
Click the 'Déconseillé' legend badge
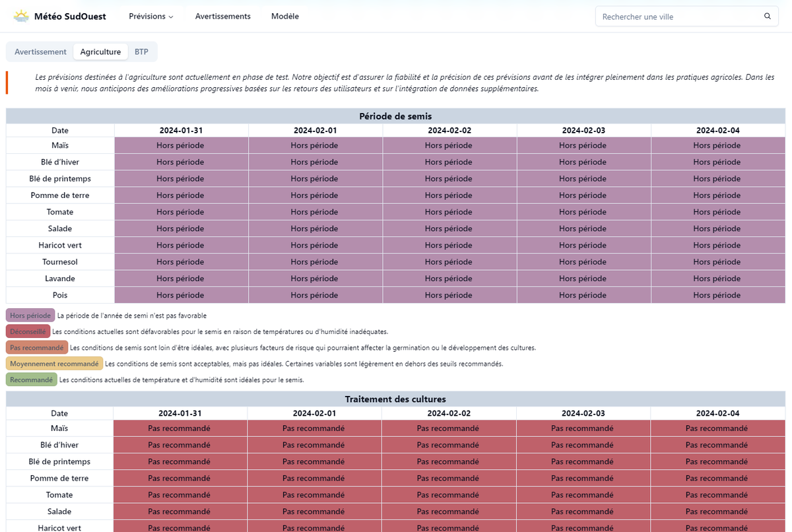click(x=28, y=331)
